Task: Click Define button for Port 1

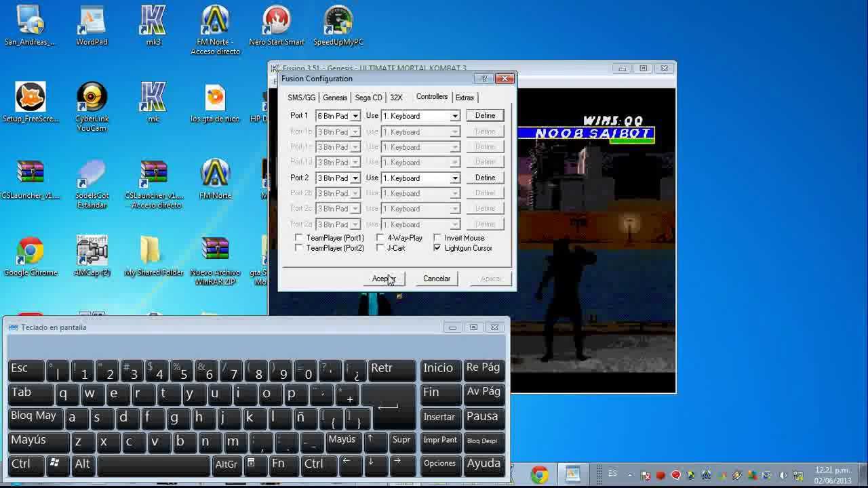Action: click(x=485, y=116)
